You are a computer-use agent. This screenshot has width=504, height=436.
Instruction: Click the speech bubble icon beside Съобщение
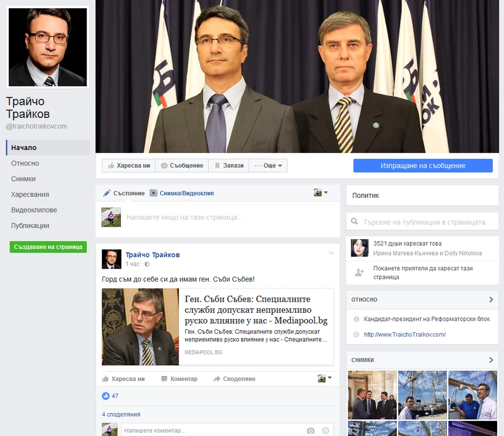click(164, 166)
